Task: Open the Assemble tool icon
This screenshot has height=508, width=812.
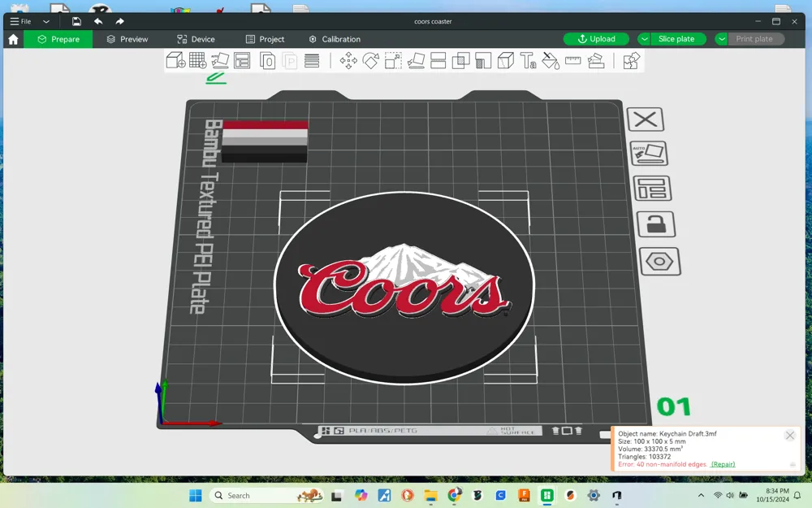Action: click(x=595, y=61)
